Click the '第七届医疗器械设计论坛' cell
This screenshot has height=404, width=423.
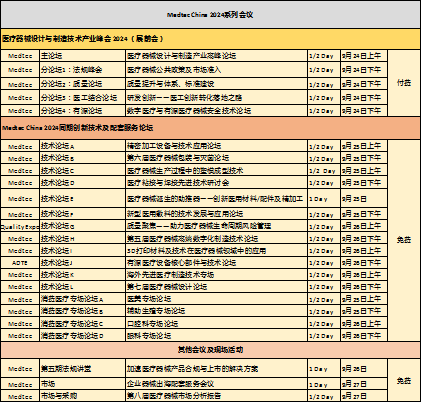pyautogui.click(x=216, y=287)
